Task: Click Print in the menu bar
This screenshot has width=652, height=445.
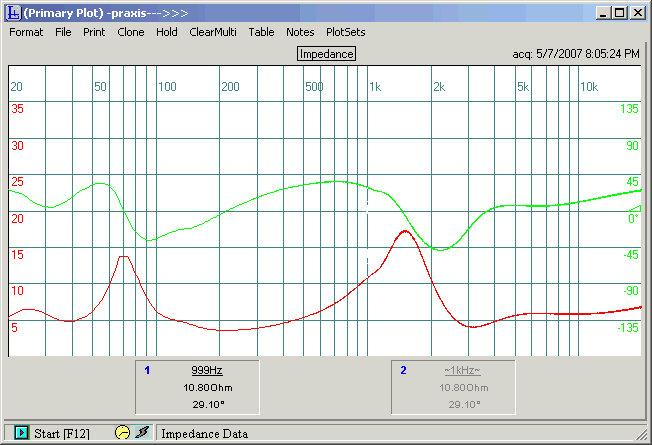Action: click(94, 32)
